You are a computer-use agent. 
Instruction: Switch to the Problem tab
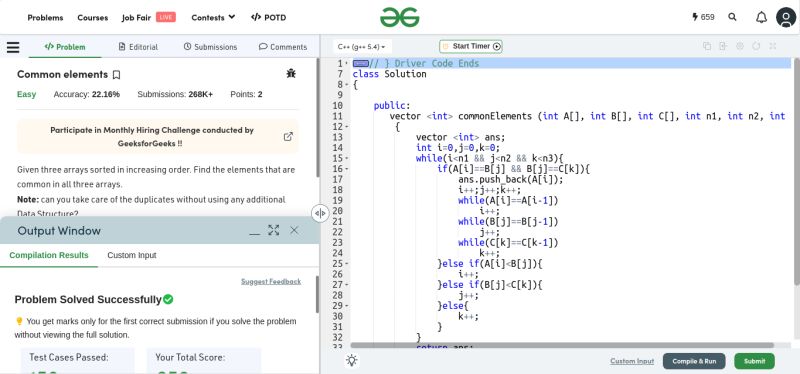65,46
